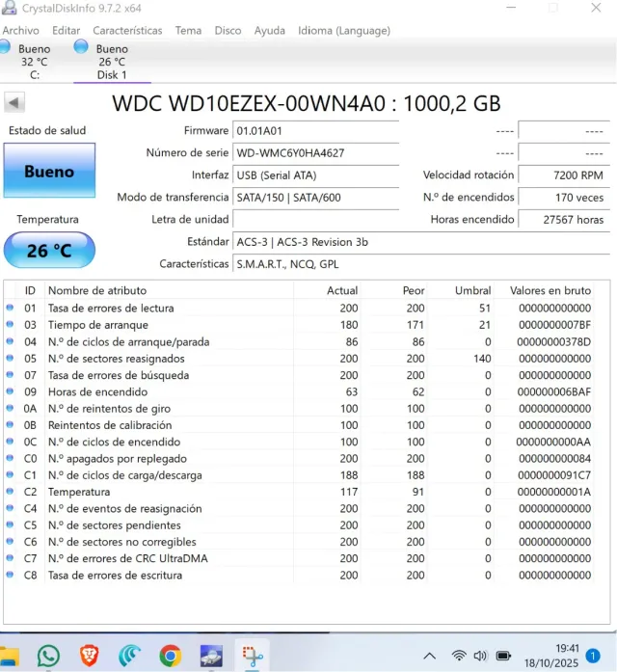617x672 pixels.
Task: Open the Idioma (Language) menu
Action: [x=344, y=31]
